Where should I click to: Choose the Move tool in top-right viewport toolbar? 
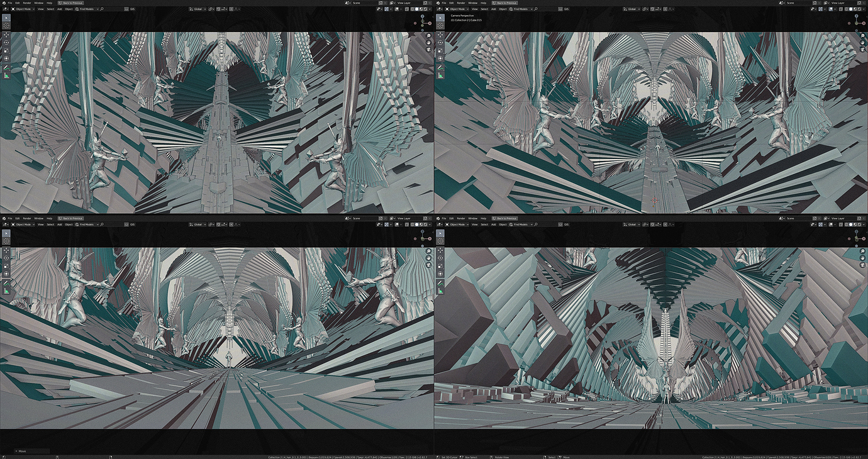pyautogui.click(x=440, y=35)
